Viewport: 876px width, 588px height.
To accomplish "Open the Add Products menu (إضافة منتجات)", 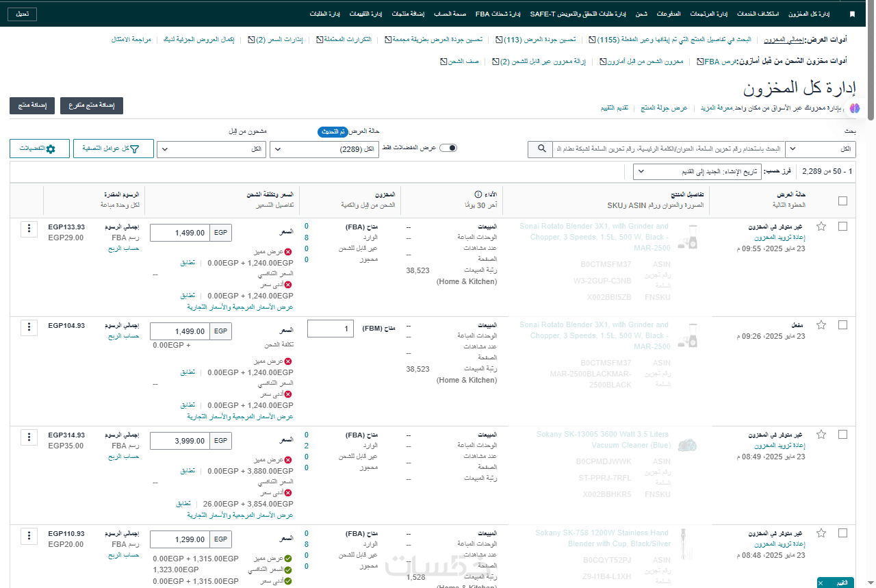I will pyautogui.click(x=409, y=14).
